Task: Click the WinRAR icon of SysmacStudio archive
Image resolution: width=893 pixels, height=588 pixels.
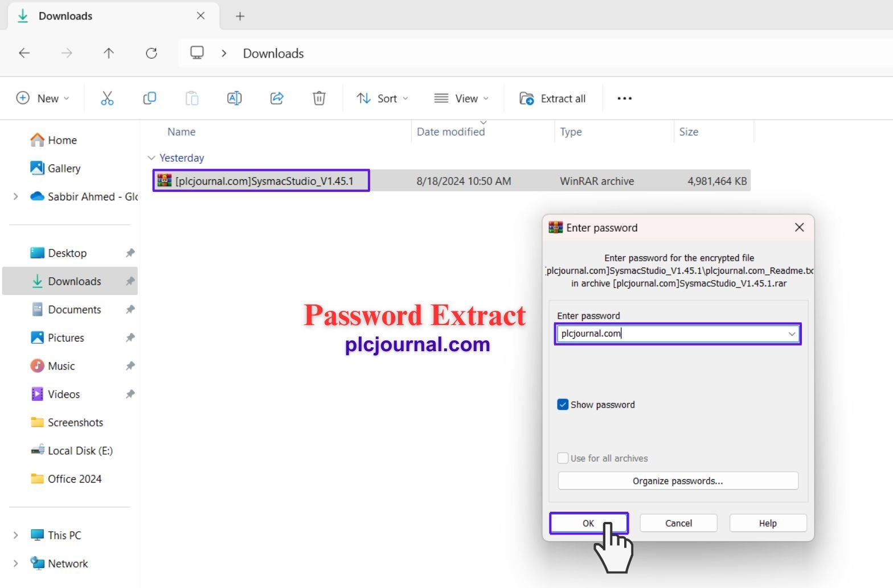Action: pyautogui.click(x=165, y=180)
